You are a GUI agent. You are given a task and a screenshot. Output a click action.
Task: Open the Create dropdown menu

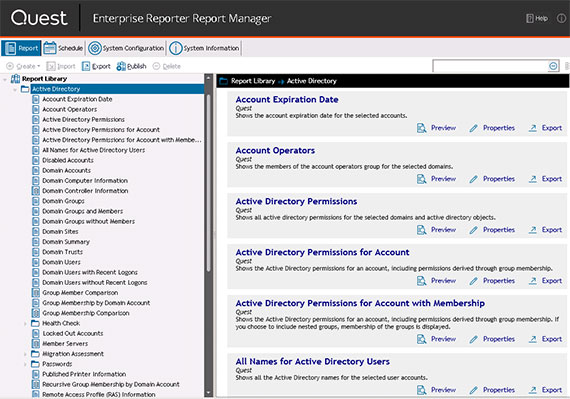tap(23, 66)
